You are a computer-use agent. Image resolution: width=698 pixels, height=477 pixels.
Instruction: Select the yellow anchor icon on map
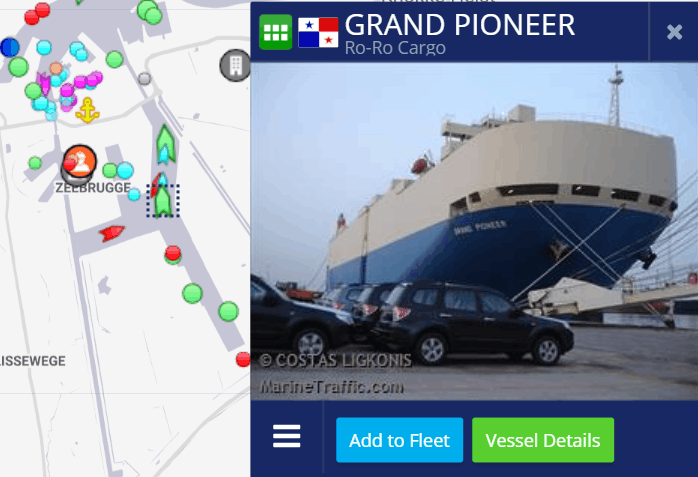point(87,110)
